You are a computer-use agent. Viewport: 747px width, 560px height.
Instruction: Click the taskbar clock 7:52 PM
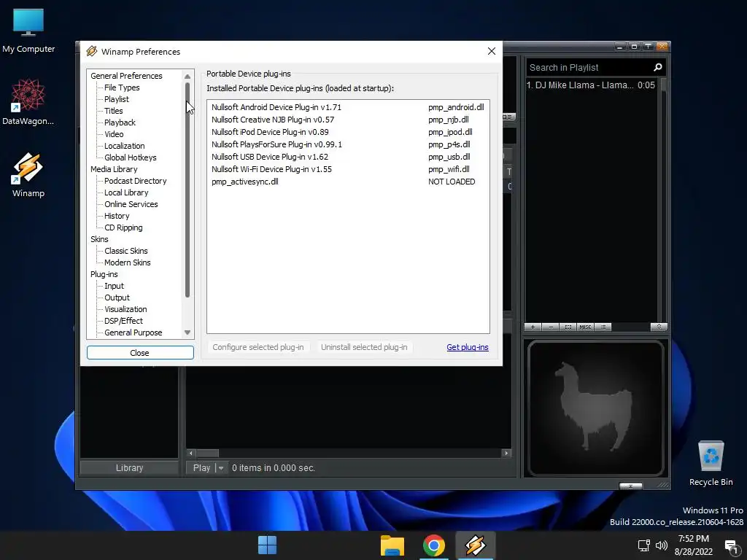tap(694, 539)
